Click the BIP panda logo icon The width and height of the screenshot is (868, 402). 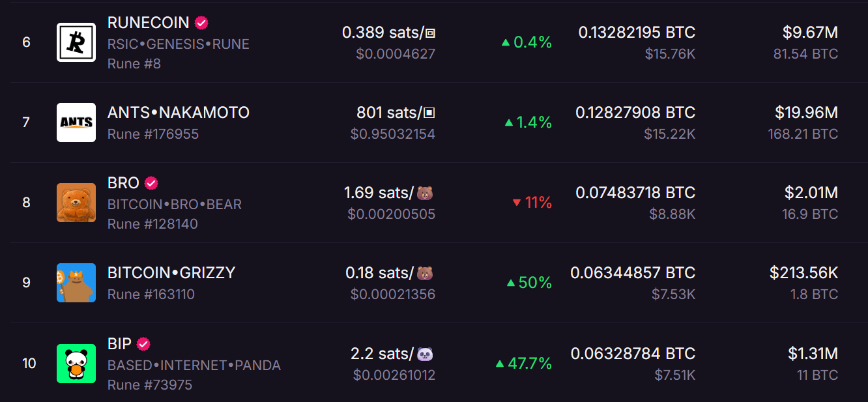pyautogui.click(x=76, y=363)
